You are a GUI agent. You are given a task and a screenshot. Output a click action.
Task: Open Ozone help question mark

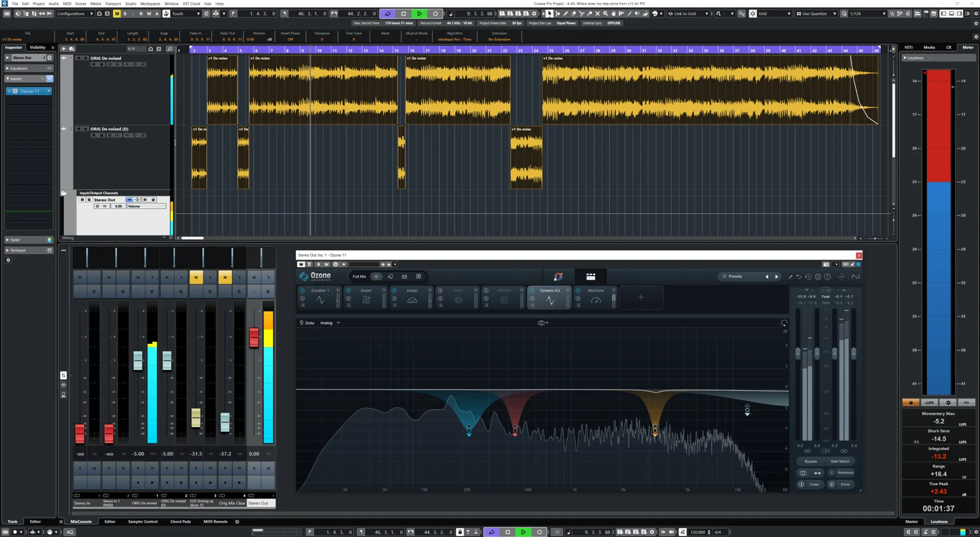point(828,276)
